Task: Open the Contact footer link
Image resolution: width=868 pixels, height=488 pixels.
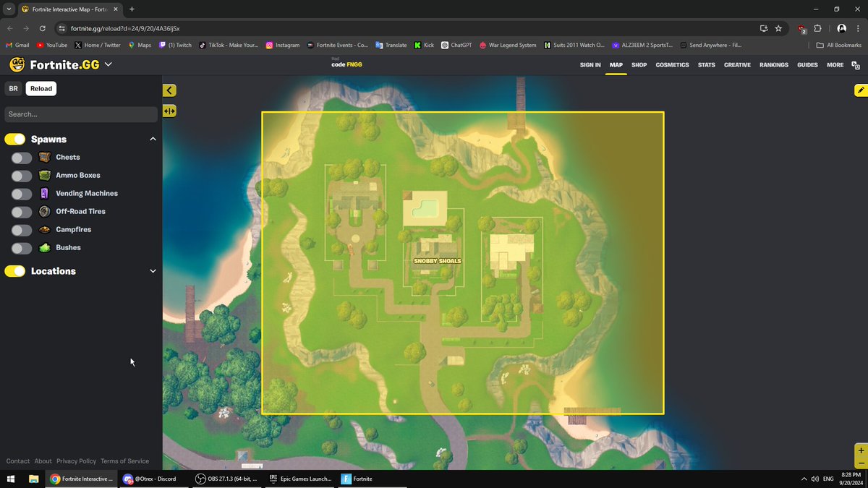Action: 18,461
